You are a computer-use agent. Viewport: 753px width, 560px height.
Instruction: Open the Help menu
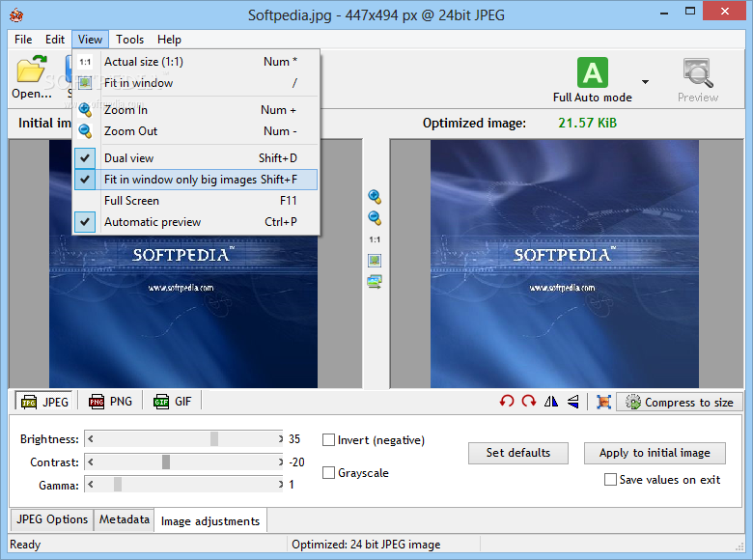pos(169,40)
